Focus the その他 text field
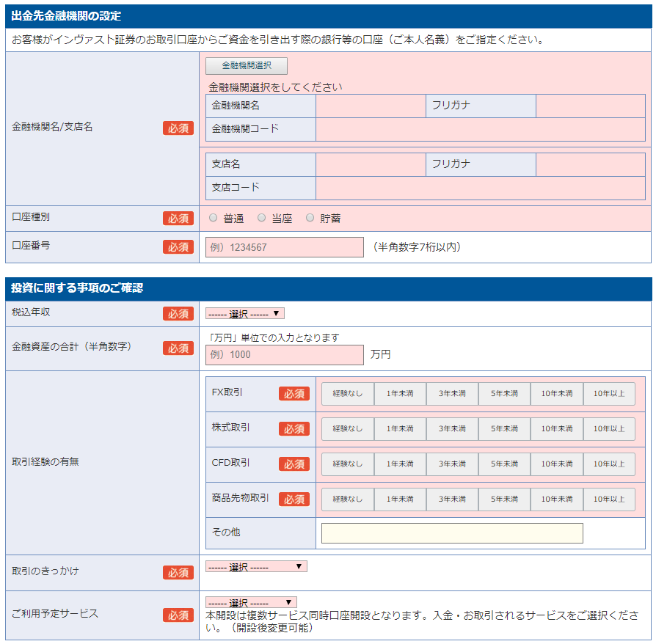656x644 pixels. coord(452,533)
